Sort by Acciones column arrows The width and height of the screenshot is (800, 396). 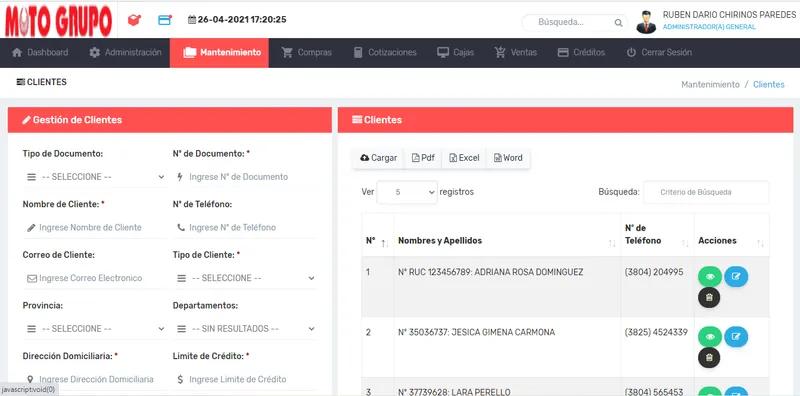760,244
